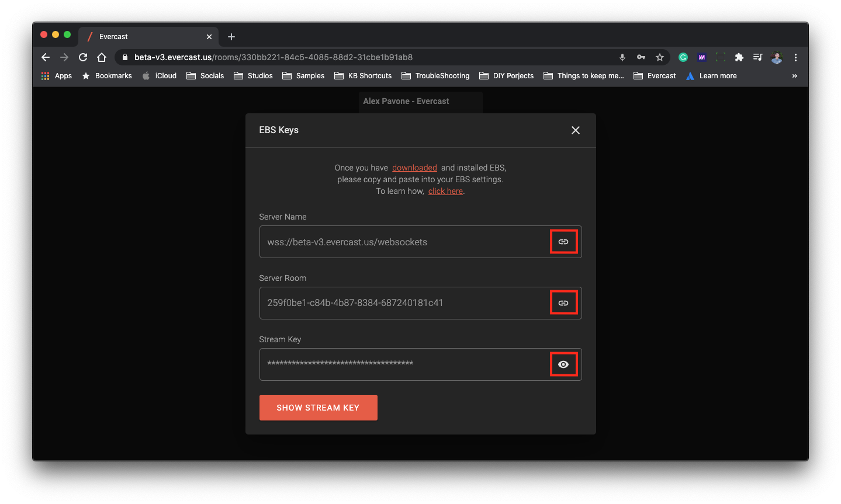
Task: Reload the current page
Action: click(x=83, y=57)
